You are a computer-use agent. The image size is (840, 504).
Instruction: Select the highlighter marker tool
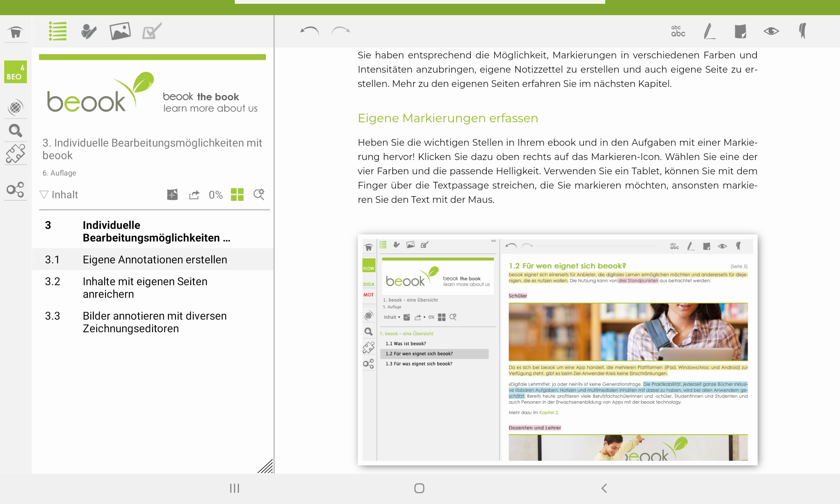tap(709, 31)
